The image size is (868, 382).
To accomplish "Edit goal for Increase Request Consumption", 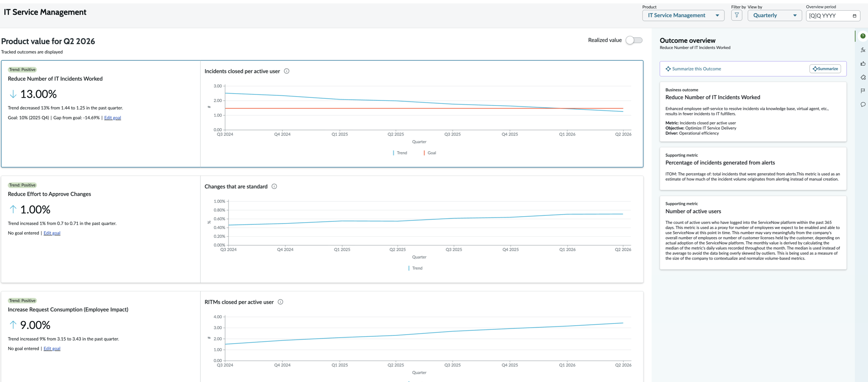I will (52, 349).
